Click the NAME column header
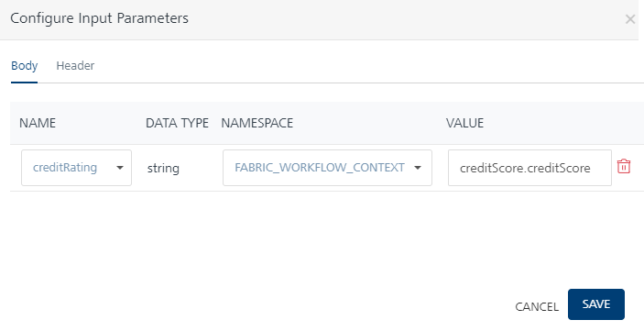 point(38,123)
